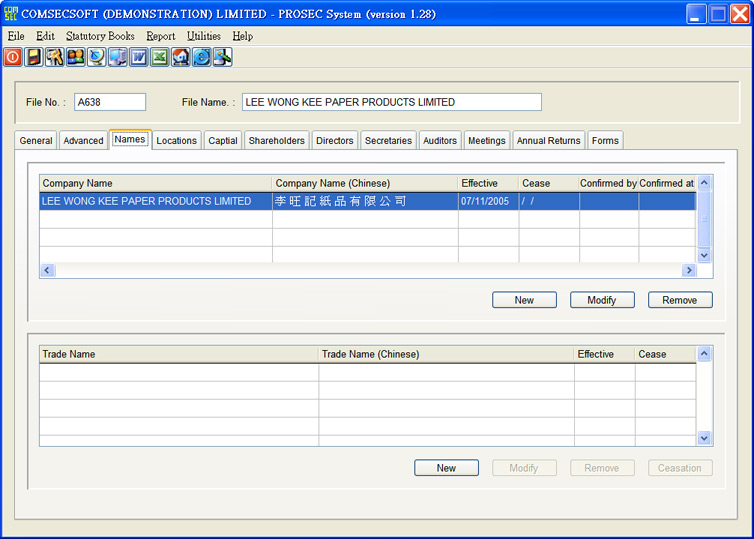Click the File Name input field
The width and height of the screenshot is (754, 539).
click(x=391, y=102)
